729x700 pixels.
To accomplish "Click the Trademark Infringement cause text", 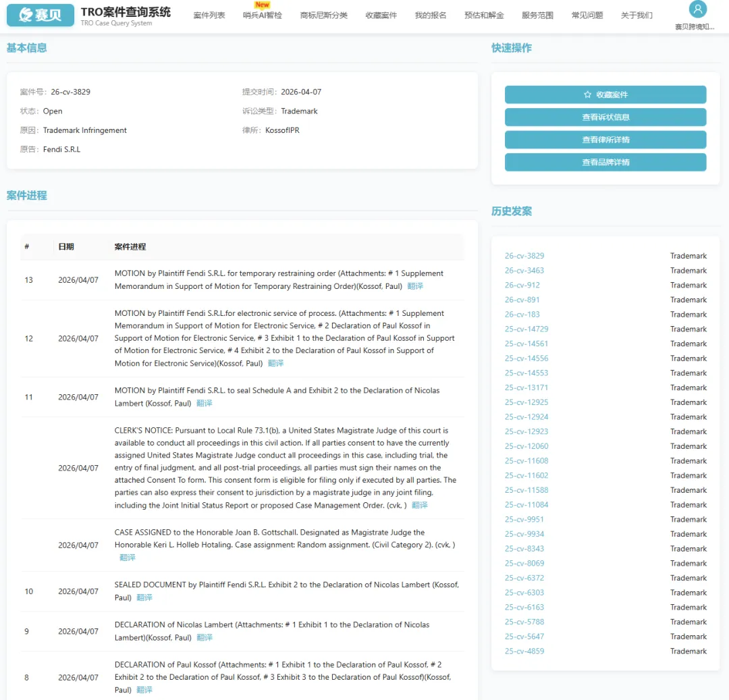I will pyautogui.click(x=84, y=130).
